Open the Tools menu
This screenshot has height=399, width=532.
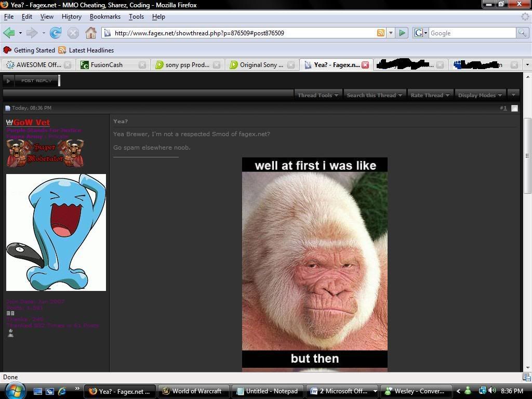[137, 17]
